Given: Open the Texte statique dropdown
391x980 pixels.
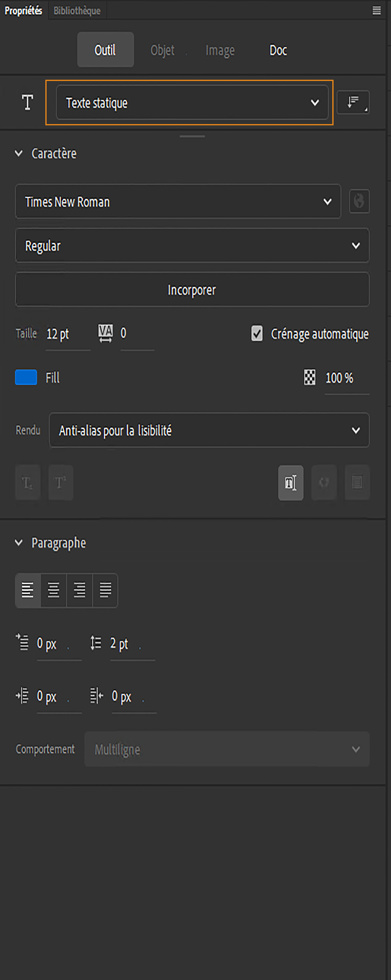Looking at the screenshot, I should pyautogui.click(x=192, y=102).
